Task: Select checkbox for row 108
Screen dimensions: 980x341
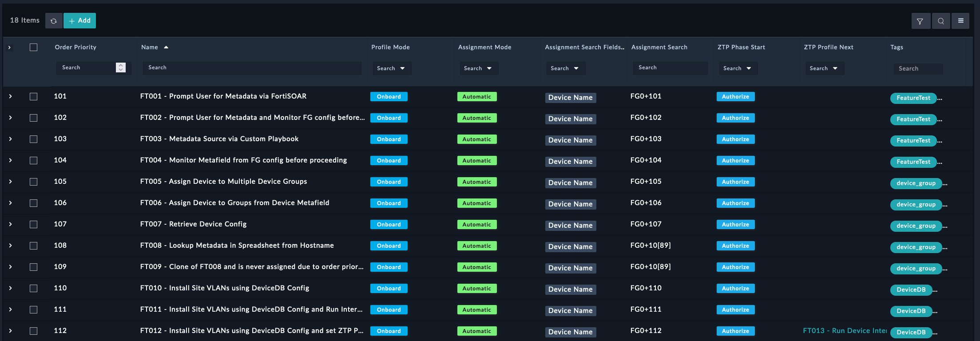Action: 33,246
